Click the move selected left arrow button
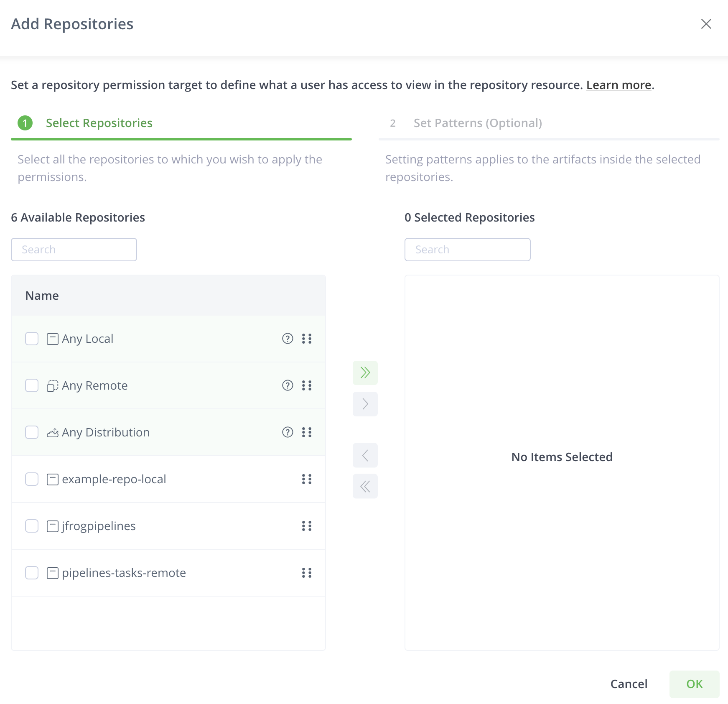Screen dimensions: 728x704 coord(365,455)
